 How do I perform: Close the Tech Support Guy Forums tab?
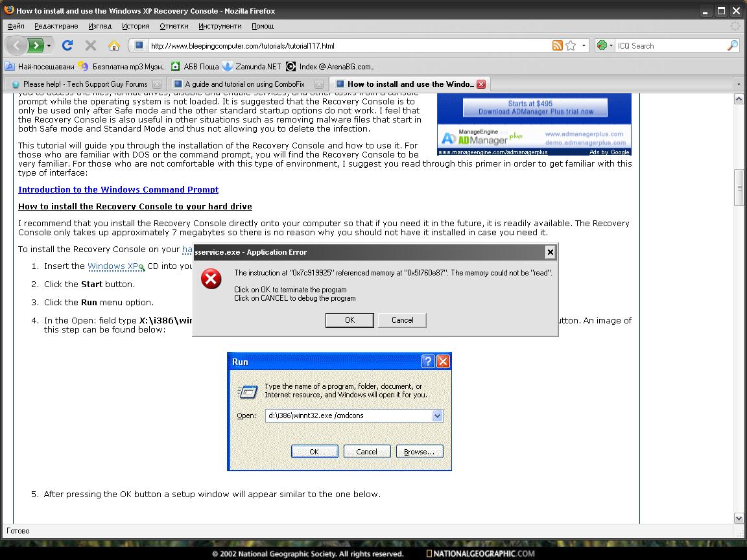click(x=157, y=84)
